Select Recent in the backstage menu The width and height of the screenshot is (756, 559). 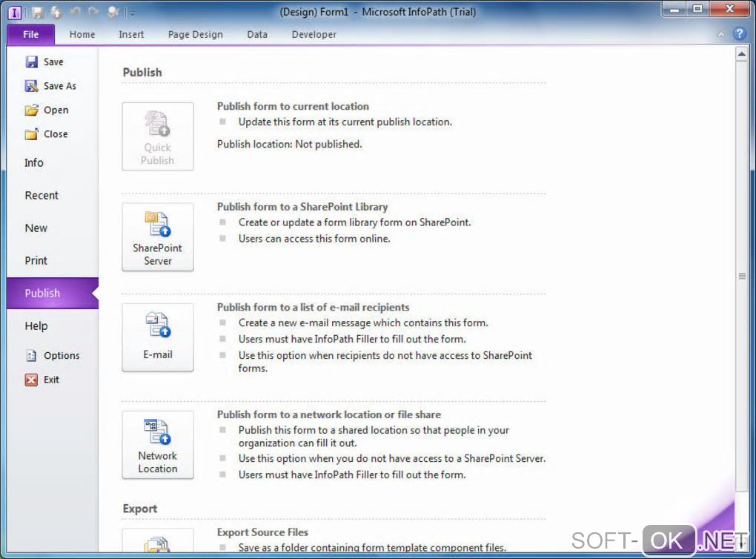tap(52, 195)
